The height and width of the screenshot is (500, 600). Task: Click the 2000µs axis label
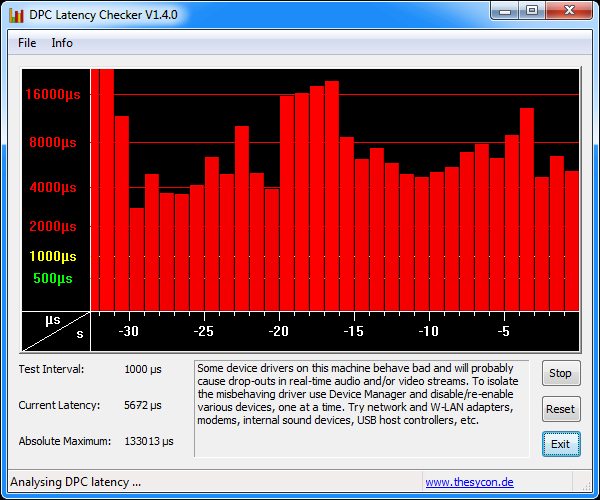point(53,226)
